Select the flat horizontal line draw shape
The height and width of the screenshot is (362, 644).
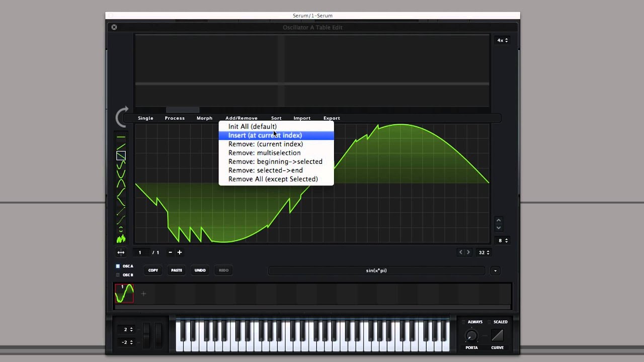121,137
